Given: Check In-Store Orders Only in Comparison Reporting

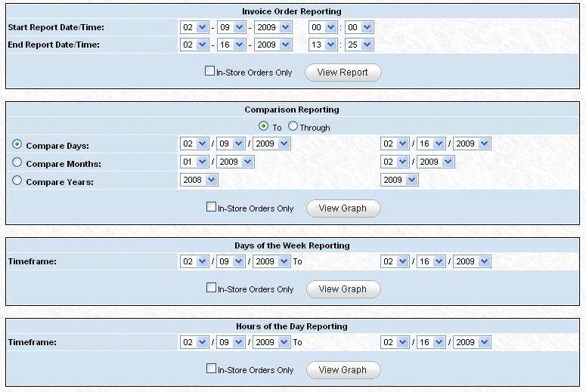Looking at the screenshot, I should pos(211,207).
